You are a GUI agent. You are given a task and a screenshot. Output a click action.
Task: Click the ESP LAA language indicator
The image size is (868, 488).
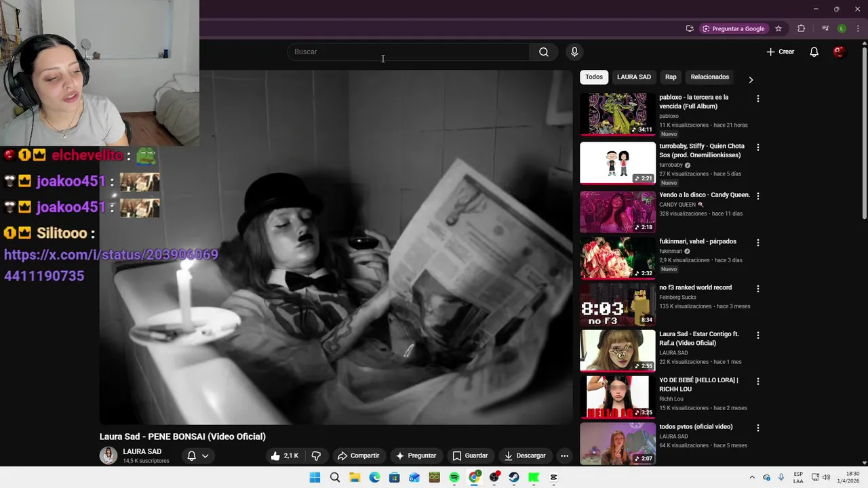click(798, 477)
